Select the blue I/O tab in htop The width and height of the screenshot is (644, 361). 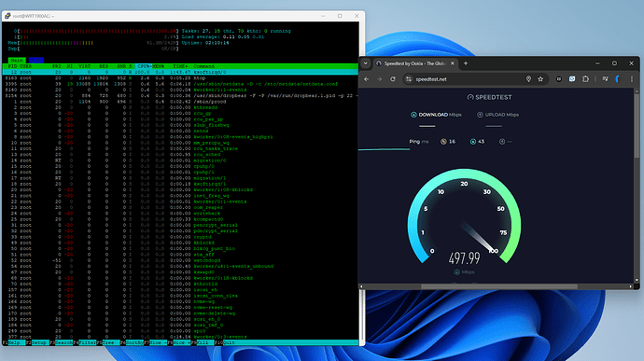click(x=36, y=61)
